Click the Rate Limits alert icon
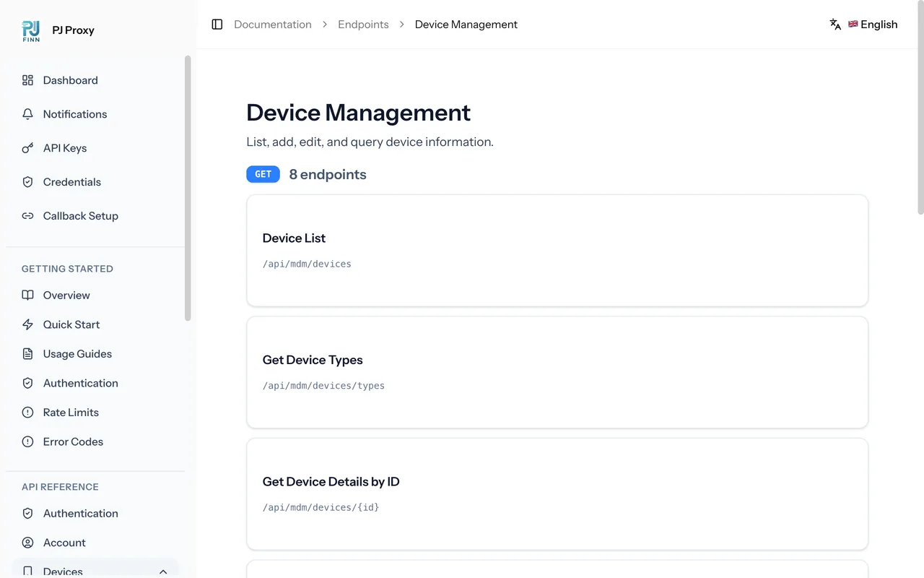924x578 pixels. tap(27, 413)
